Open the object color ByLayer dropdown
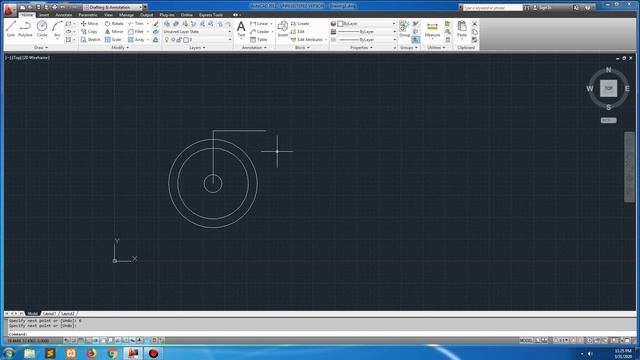The width and height of the screenshot is (640, 360). 366,24
